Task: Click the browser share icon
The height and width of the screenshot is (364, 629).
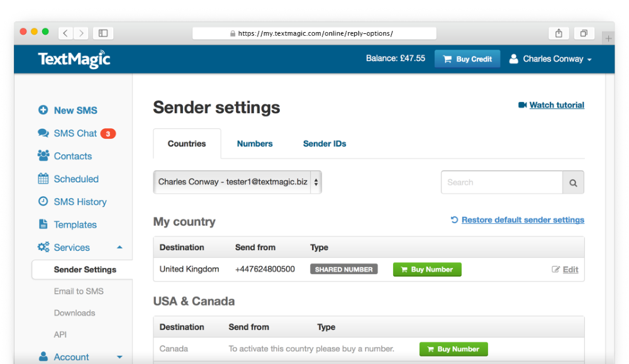Action: [559, 33]
